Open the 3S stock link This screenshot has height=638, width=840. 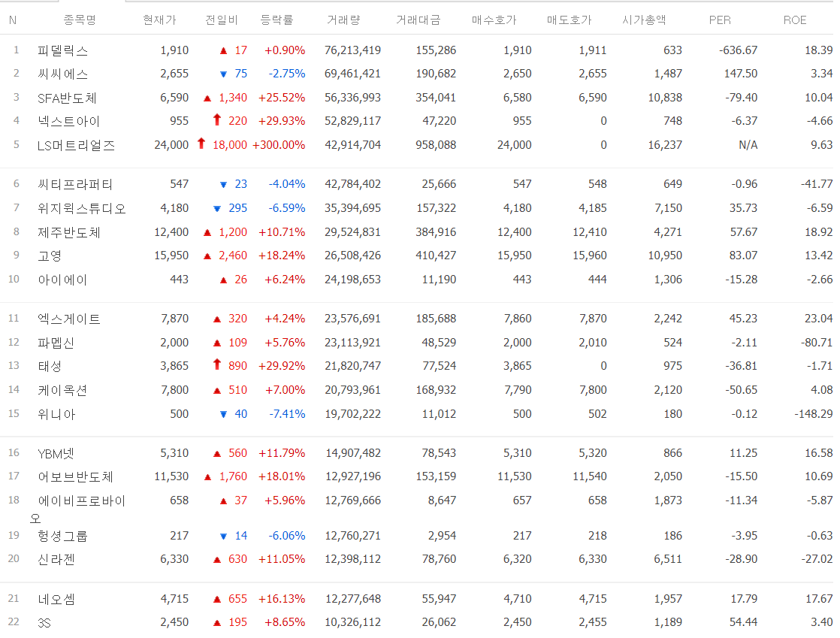pyautogui.click(x=44, y=623)
